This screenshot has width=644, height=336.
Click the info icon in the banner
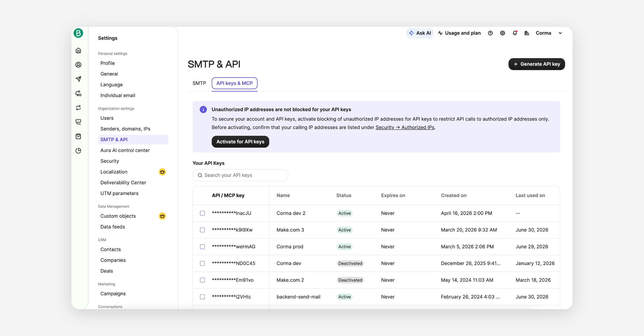203,109
